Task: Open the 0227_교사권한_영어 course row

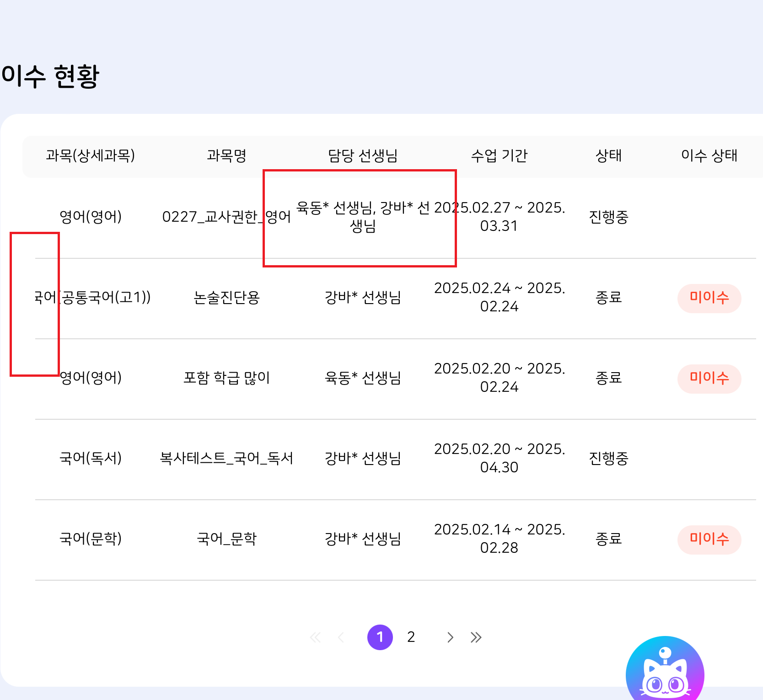Action: coord(226,217)
